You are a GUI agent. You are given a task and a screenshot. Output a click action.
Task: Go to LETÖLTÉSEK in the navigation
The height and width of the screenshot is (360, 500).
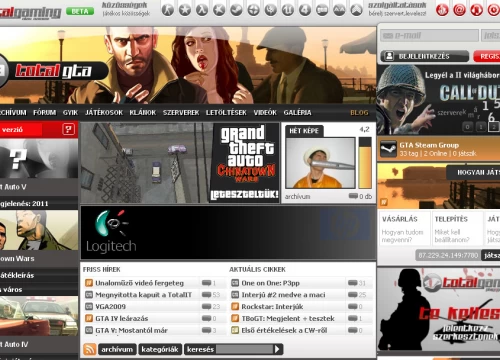click(x=226, y=113)
